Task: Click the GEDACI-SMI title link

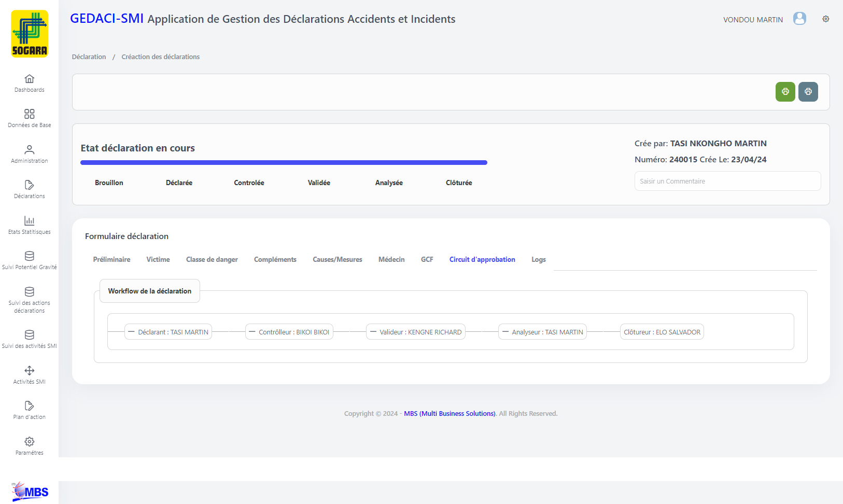Action: coord(107,19)
